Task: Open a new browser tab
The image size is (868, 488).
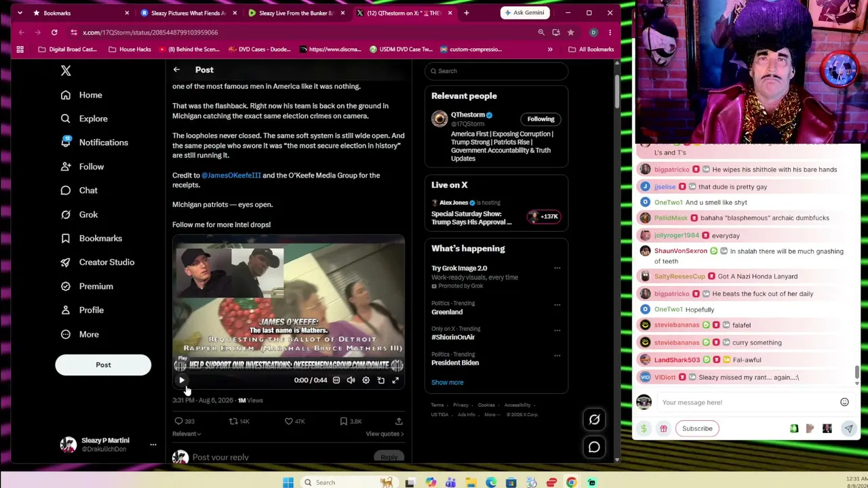Action: pos(467,13)
